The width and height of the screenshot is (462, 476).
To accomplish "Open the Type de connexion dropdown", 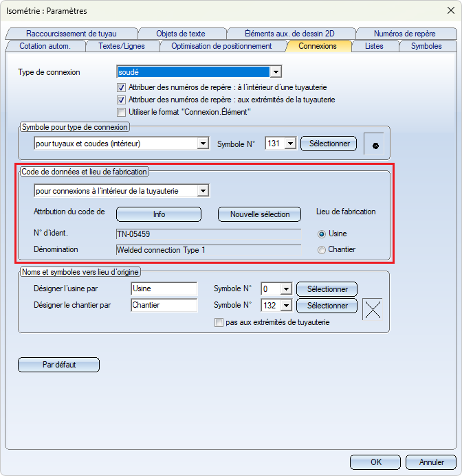I will pyautogui.click(x=276, y=72).
